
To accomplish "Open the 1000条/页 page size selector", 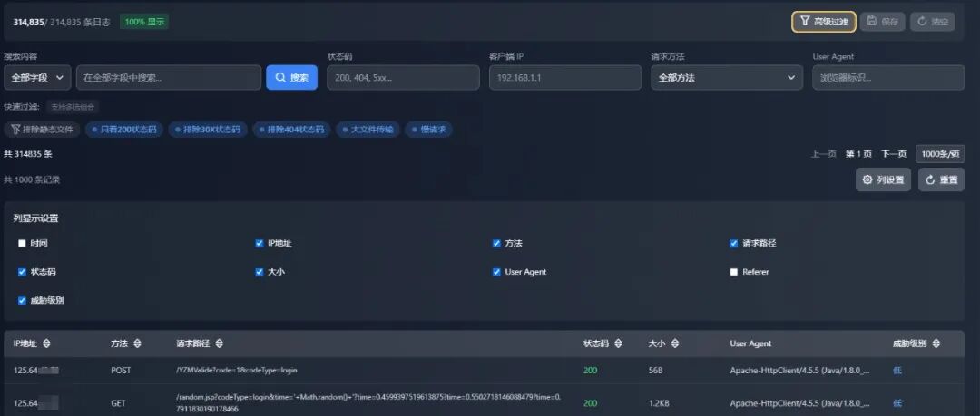I will (940, 154).
